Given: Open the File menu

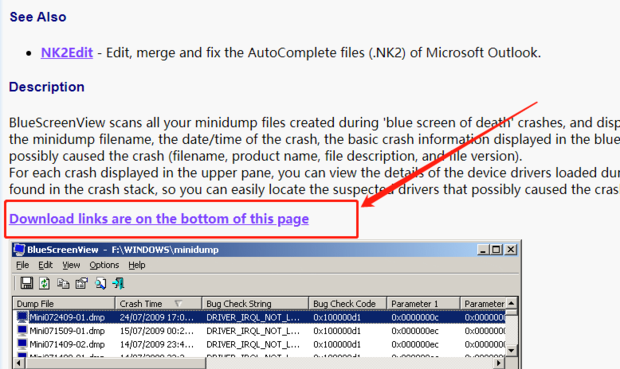Looking at the screenshot, I should [x=23, y=265].
